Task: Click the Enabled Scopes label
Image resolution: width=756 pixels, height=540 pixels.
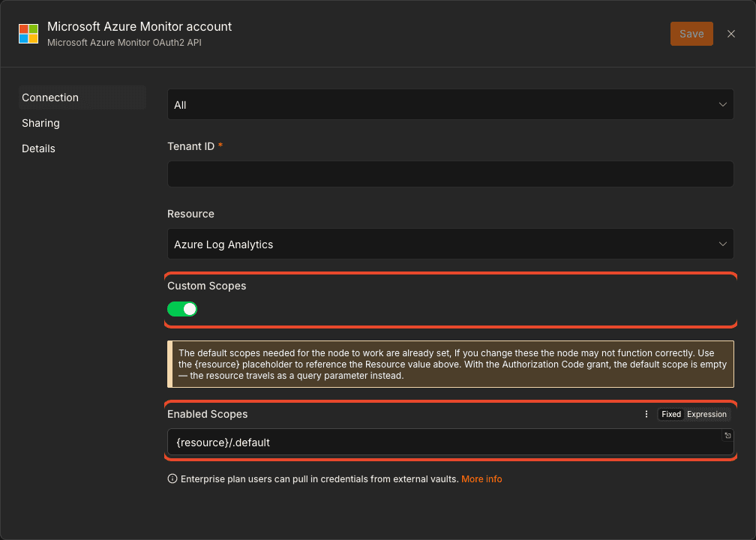Action: pos(207,414)
